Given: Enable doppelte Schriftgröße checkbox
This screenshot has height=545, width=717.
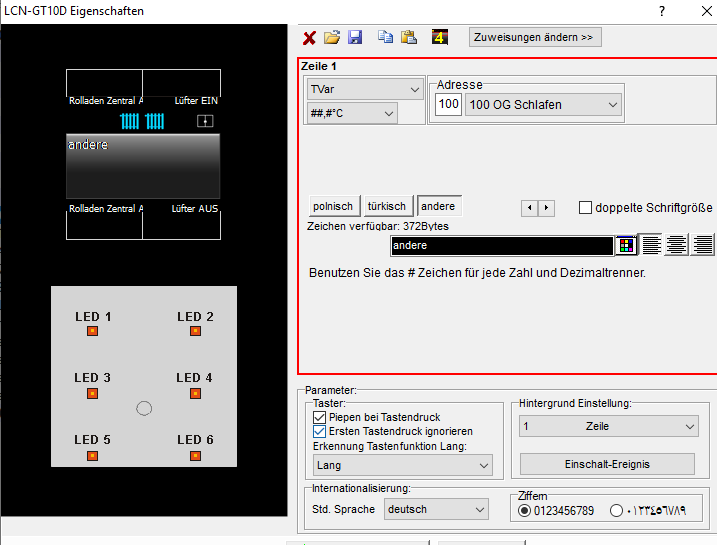Looking at the screenshot, I should 586,208.
